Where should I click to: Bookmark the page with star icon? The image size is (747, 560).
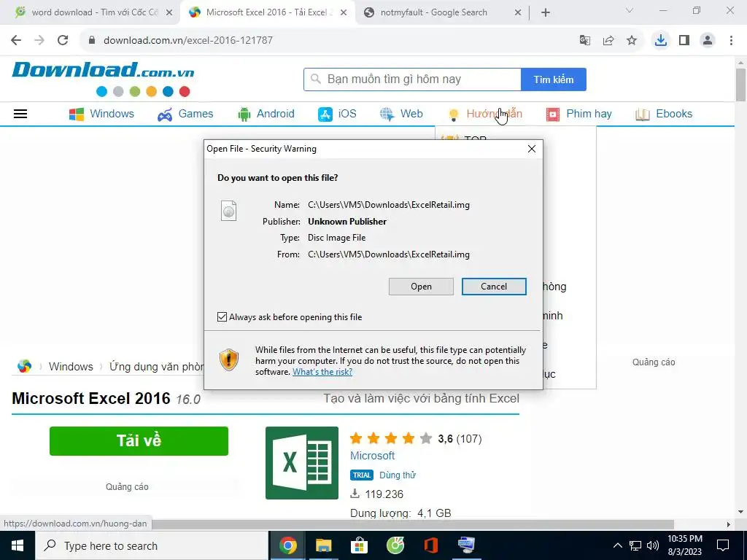632,41
